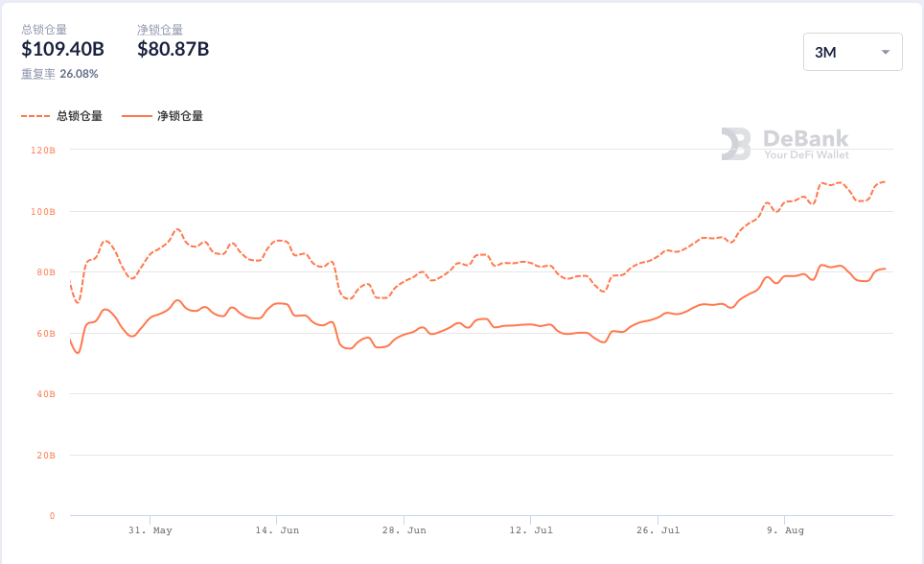Open the 3M time range dropdown
This screenshot has height=564, width=924.
pyautogui.click(x=853, y=52)
